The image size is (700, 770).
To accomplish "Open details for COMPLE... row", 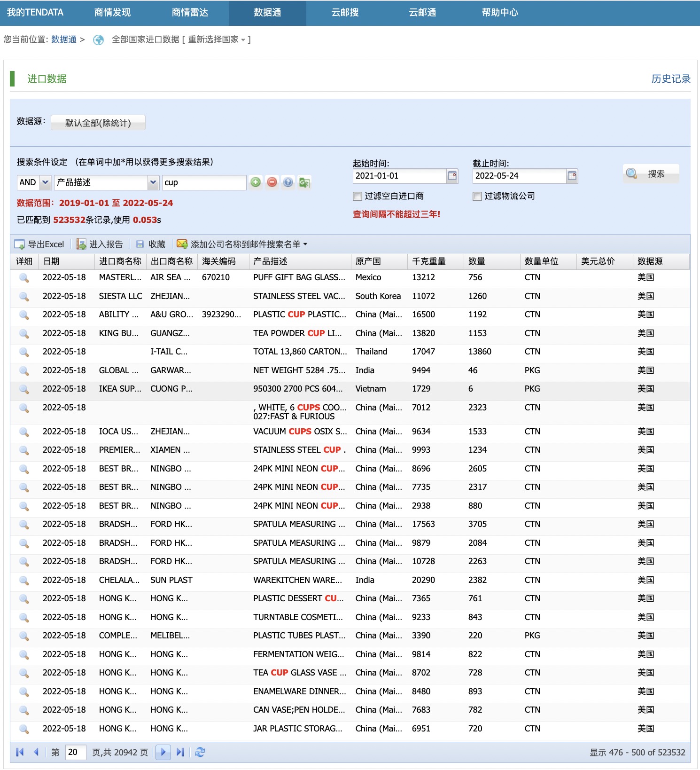I will pos(24,636).
